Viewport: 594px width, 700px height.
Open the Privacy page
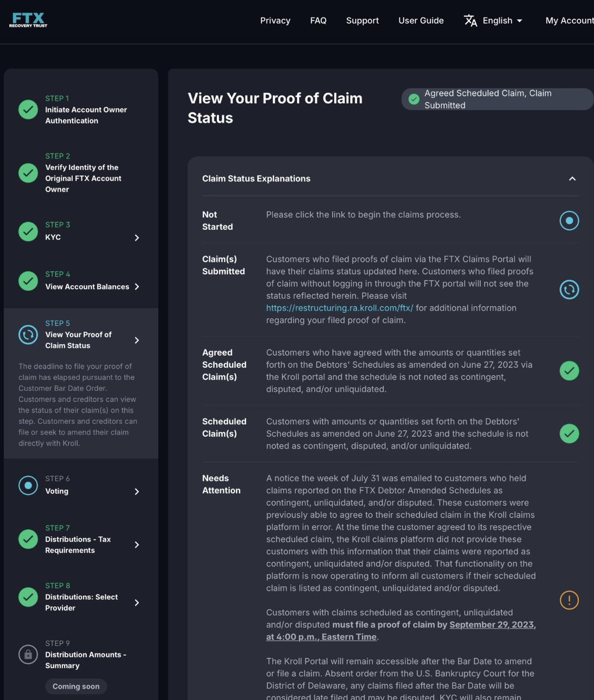275,20
